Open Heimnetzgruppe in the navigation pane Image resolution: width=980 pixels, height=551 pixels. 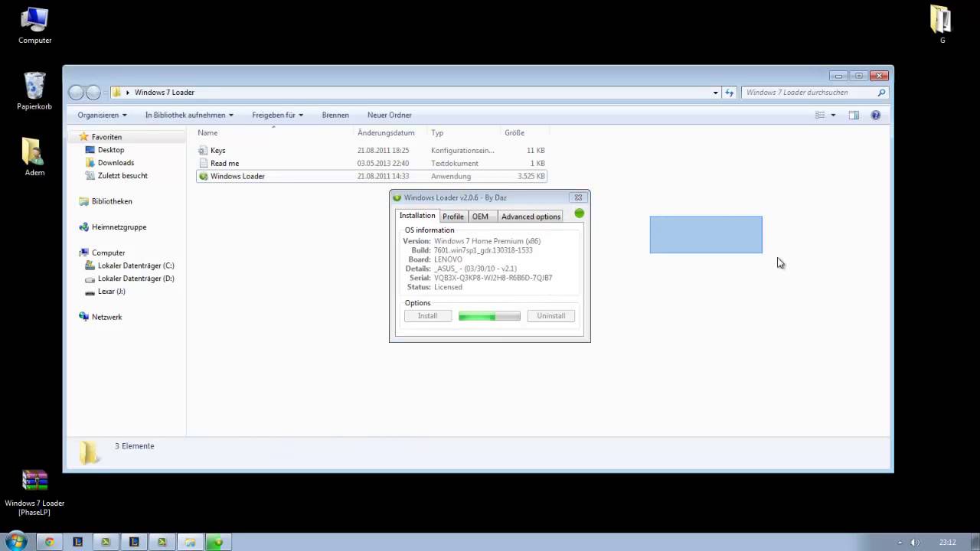pos(119,227)
